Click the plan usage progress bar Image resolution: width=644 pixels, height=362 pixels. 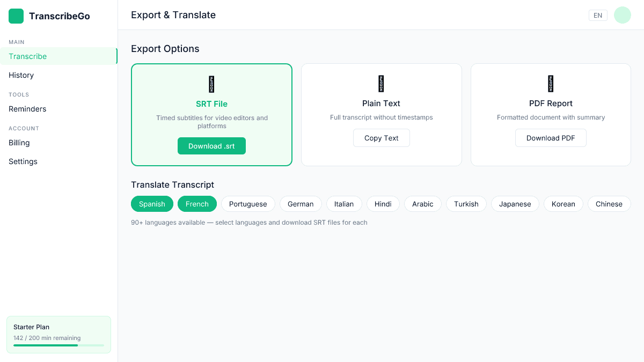[x=58, y=346]
